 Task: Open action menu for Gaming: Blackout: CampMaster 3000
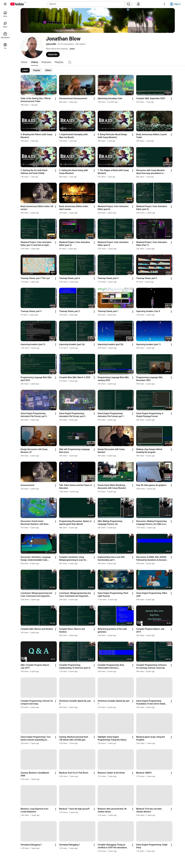point(56,773)
